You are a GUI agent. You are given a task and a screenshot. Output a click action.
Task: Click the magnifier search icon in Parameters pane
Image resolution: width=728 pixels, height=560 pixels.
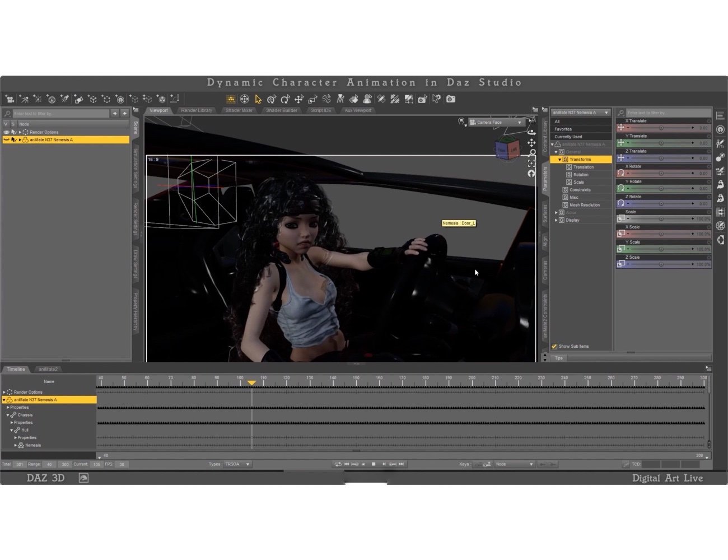[621, 112]
